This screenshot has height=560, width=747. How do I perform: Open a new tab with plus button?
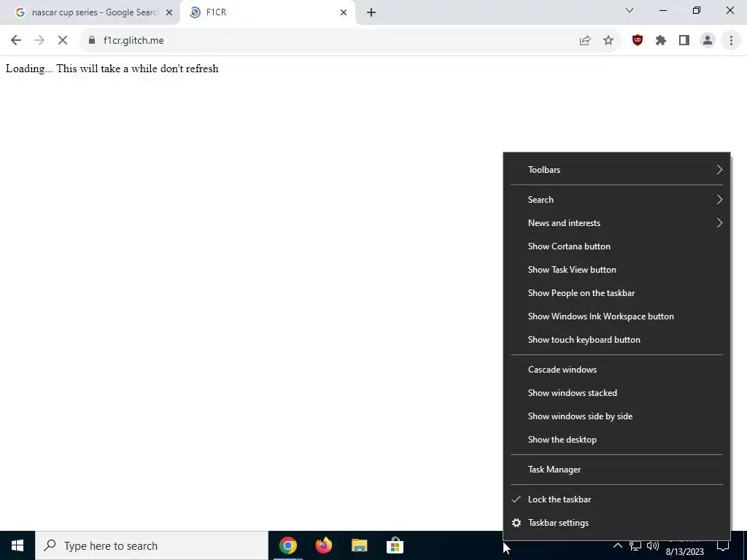[x=371, y=12]
